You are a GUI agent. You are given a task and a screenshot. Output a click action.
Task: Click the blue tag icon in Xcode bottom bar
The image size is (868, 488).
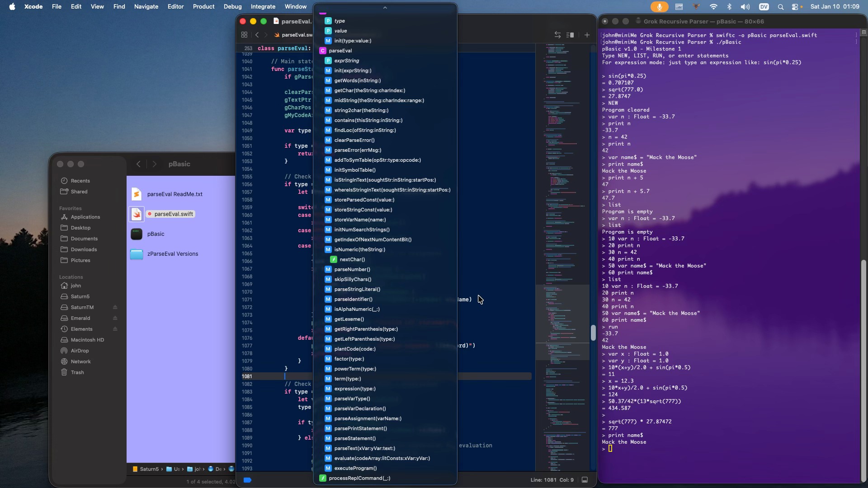point(247,480)
